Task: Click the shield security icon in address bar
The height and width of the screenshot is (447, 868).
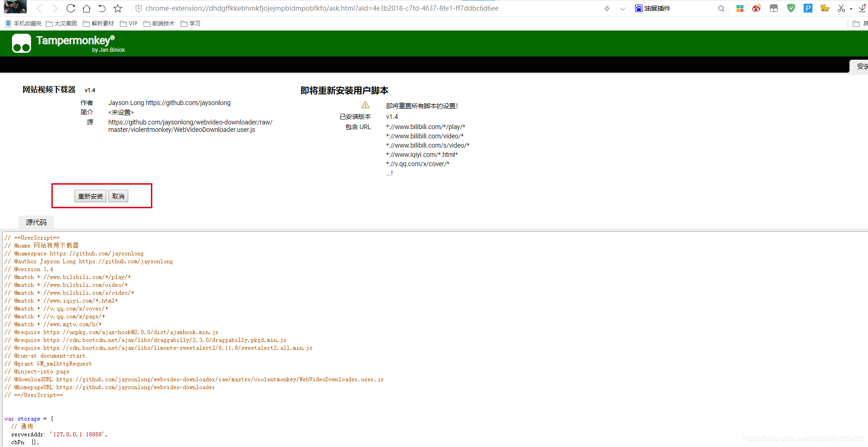Action: coord(138,8)
